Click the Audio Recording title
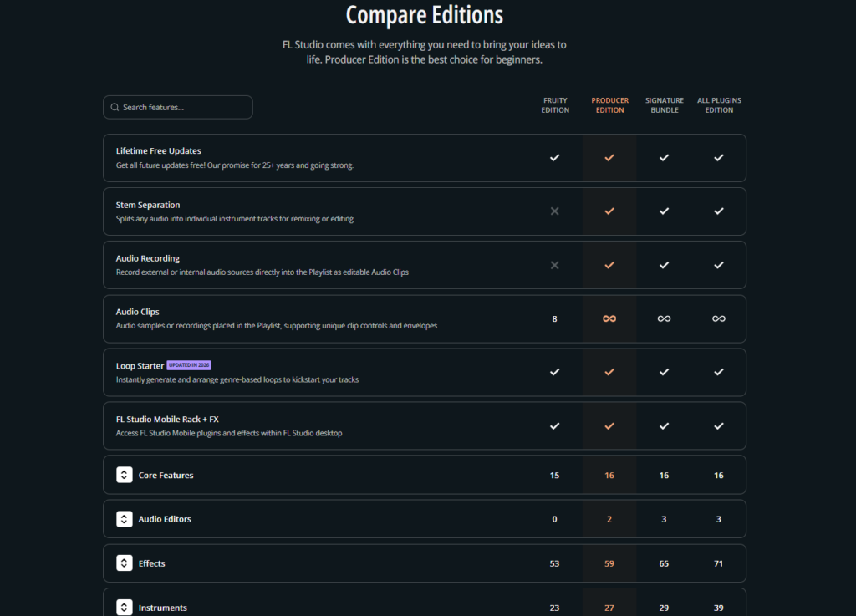The image size is (856, 616). (148, 258)
